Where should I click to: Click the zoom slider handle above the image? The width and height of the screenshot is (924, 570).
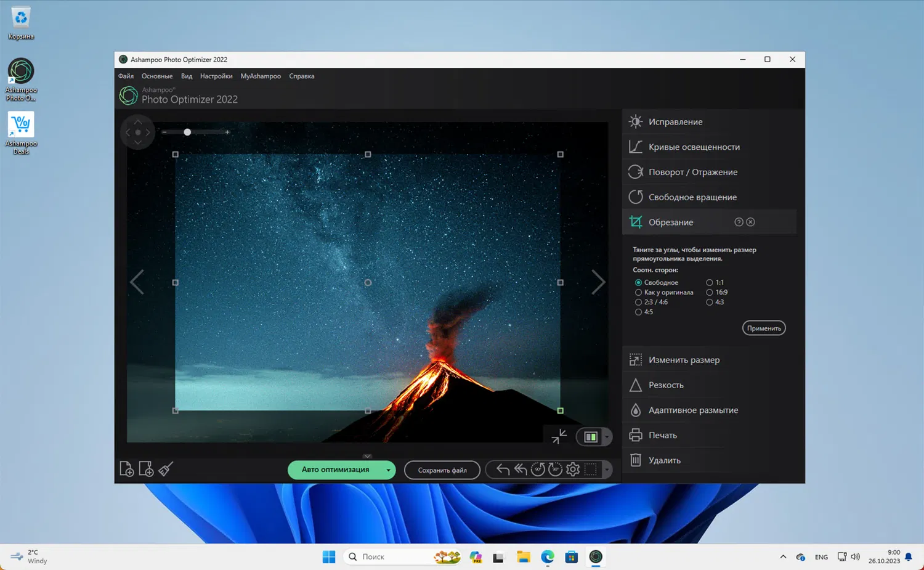pyautogui.click(x=187, y=132)
